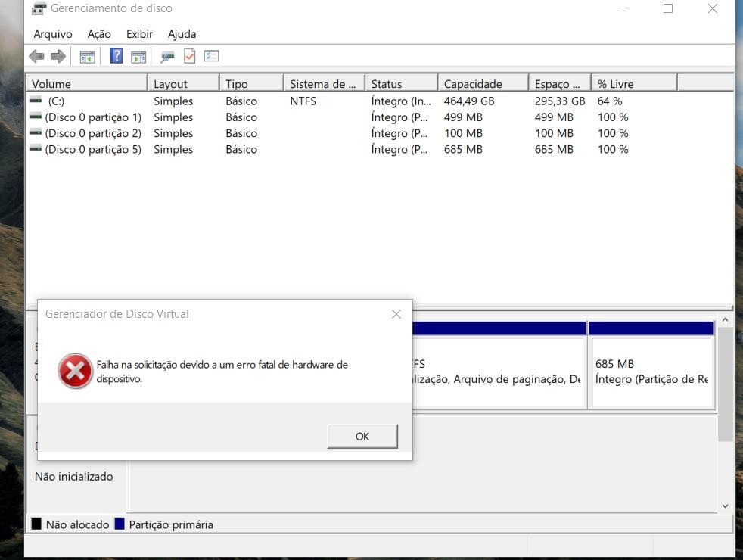Viewport: 743px width, 560px height.
Task: Click the black Não alocado legend swatch
Action: [x=36, y=524]
